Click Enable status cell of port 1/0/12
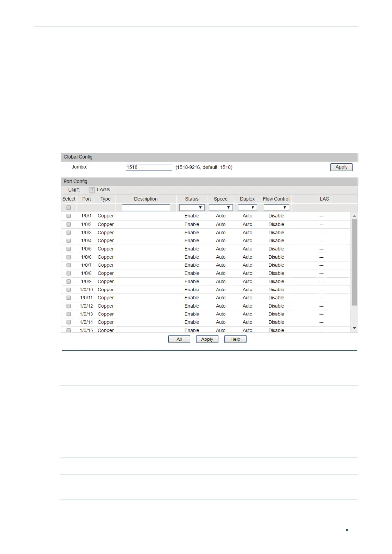The height and width of the screenshot is (554, 392). pos(192,306)
